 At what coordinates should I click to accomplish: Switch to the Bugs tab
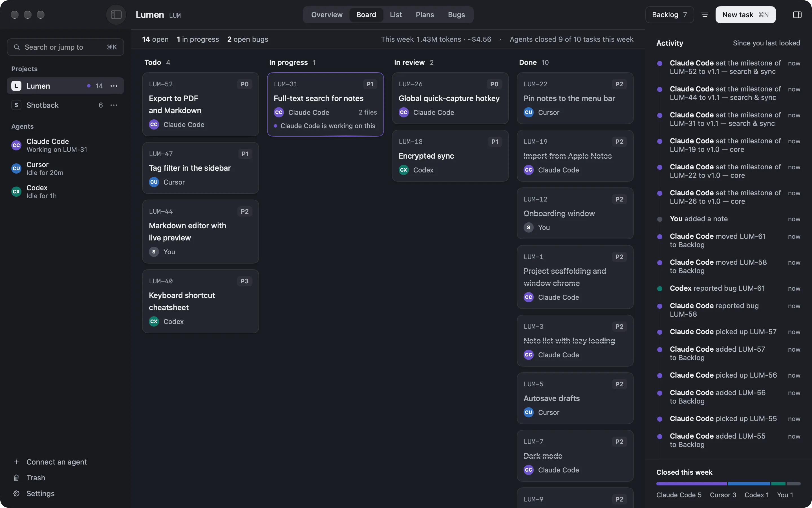click(456, 15)
